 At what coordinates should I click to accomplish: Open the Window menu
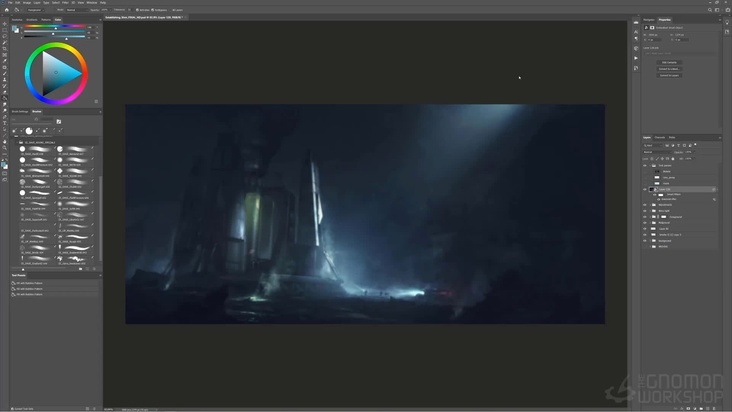click(92, 2)
